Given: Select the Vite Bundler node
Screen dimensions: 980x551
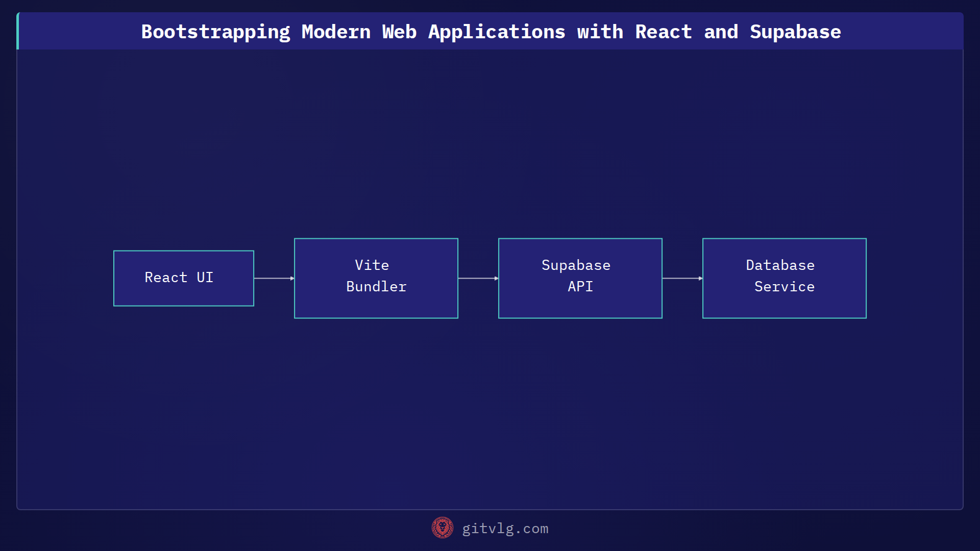Looking at the screenshot, I should (376, 278).
